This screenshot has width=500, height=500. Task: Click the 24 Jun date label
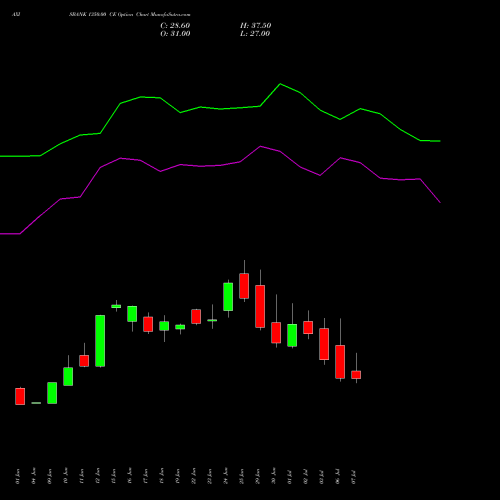point(226,476)
